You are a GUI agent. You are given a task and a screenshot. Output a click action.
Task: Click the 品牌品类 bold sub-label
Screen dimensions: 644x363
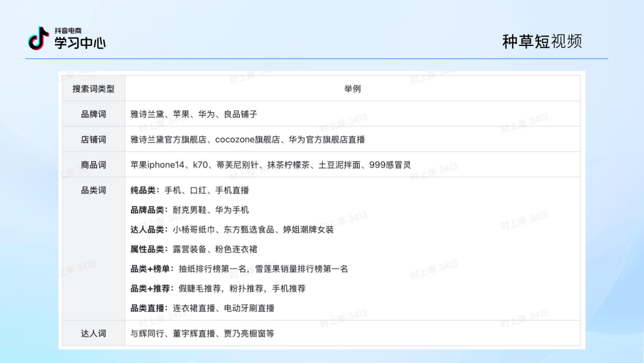click(x=149, y=210)
